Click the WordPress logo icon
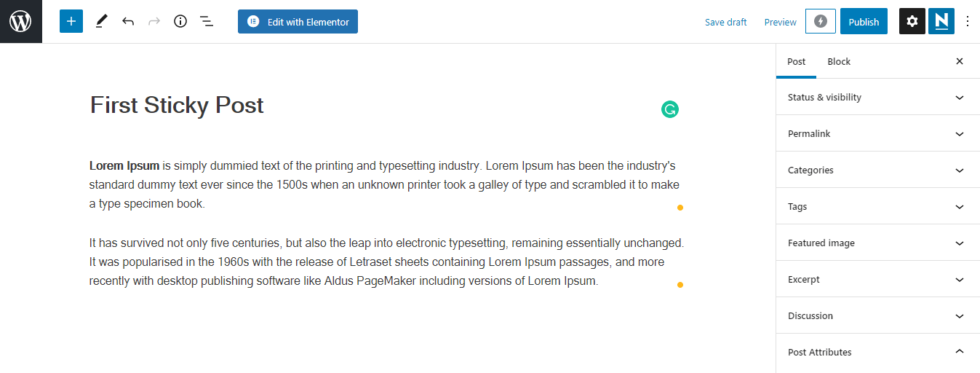Screen dimensions: 980x373 tap(20, 21)
